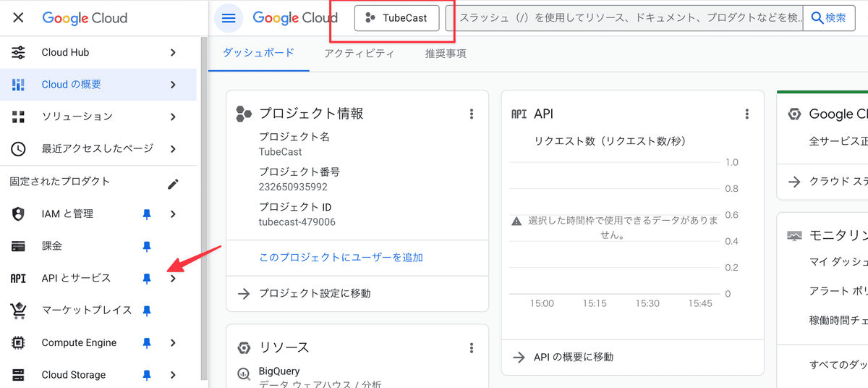Expand the 最近アクセスしたページ submenu chevron
Viewport: 868px width, 388px height.
click(173, 148)
